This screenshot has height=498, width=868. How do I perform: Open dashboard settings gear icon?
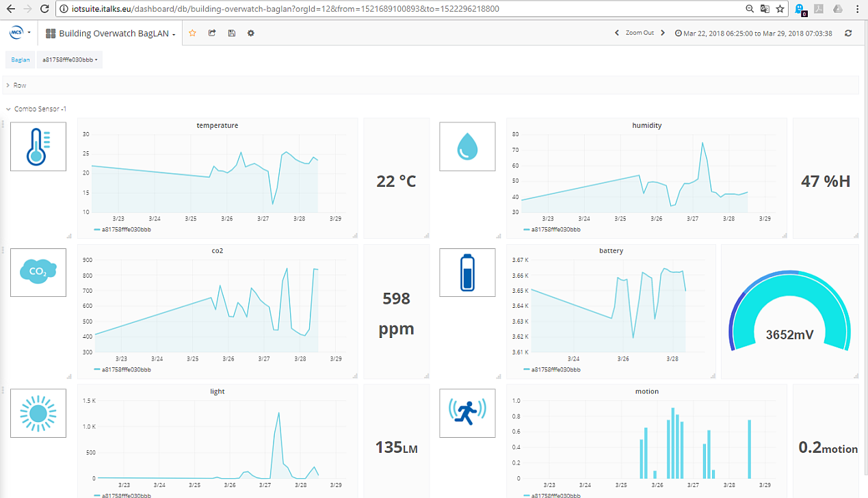(251, 33)
